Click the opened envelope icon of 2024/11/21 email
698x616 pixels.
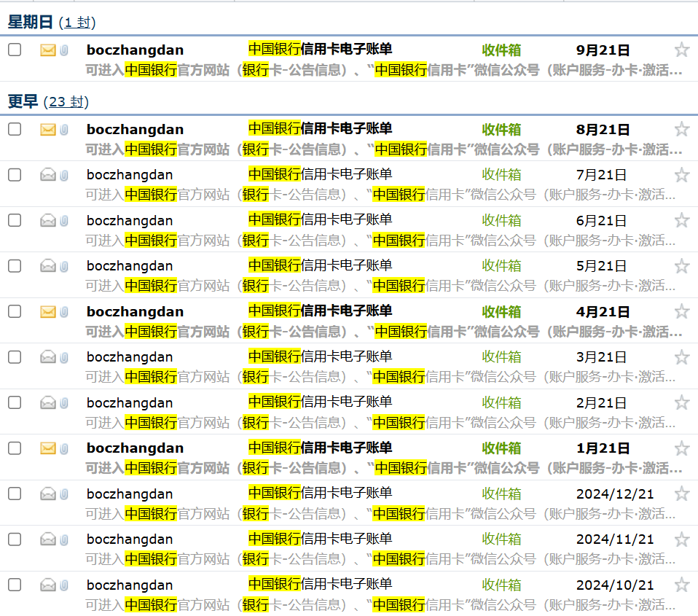48,539
